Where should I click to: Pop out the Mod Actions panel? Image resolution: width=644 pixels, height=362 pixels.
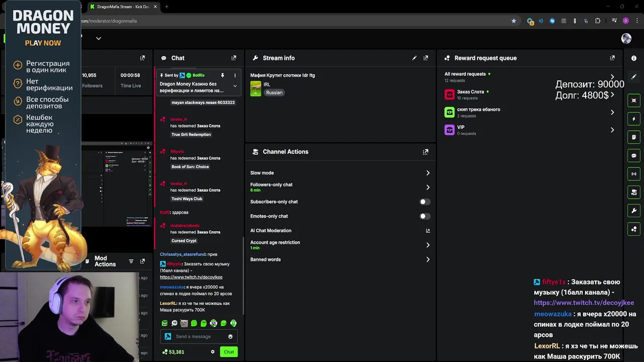point(142,261)
